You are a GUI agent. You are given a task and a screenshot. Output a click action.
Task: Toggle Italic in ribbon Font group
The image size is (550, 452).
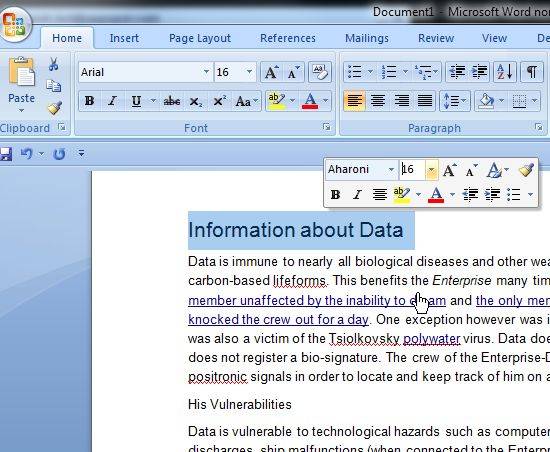click(x=112, y=101)
